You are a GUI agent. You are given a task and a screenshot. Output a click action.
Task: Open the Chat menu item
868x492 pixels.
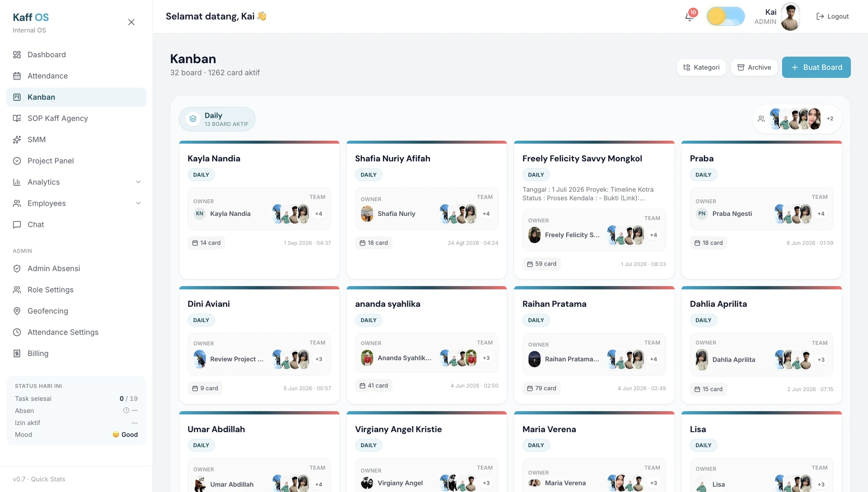[76, 224]
